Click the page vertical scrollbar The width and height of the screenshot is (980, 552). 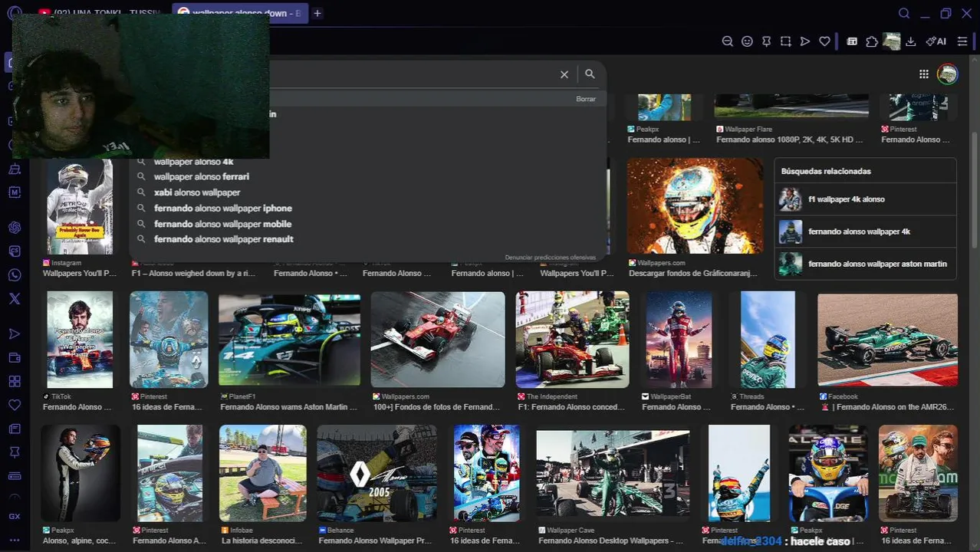975,192
